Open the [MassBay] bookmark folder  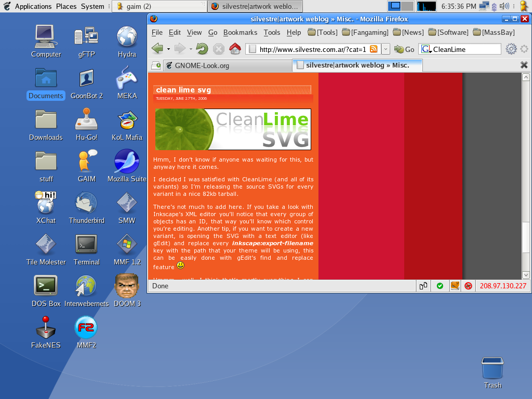point(494,32)
